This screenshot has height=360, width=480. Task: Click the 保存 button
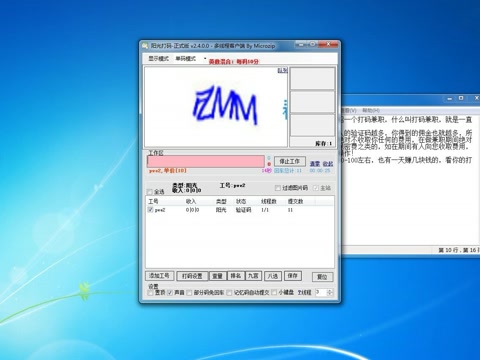[292, 276]
